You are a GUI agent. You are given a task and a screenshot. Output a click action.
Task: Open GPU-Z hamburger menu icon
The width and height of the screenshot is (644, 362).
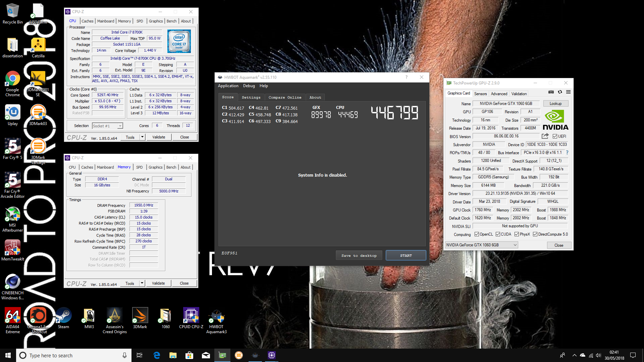(x=568, y=92)
